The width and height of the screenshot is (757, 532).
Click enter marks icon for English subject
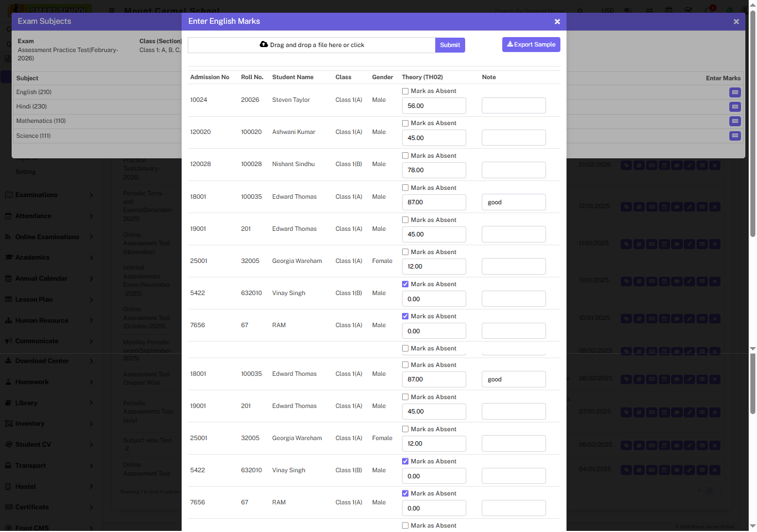pos(735,92)
